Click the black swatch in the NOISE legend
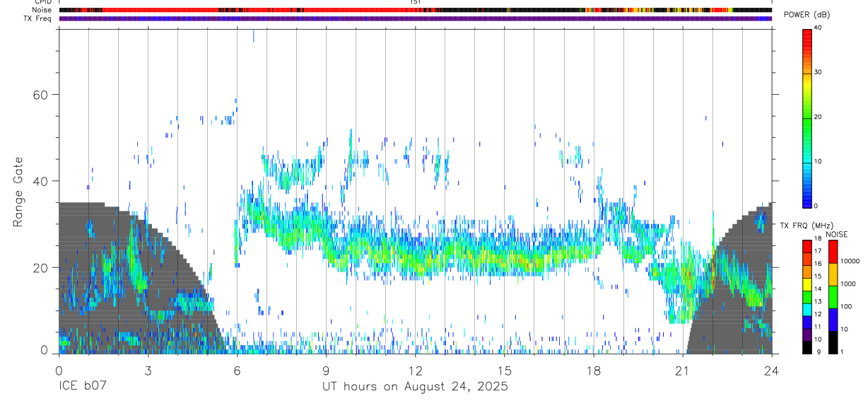Screen dimensions: 868x401 (x=833, y=342)
